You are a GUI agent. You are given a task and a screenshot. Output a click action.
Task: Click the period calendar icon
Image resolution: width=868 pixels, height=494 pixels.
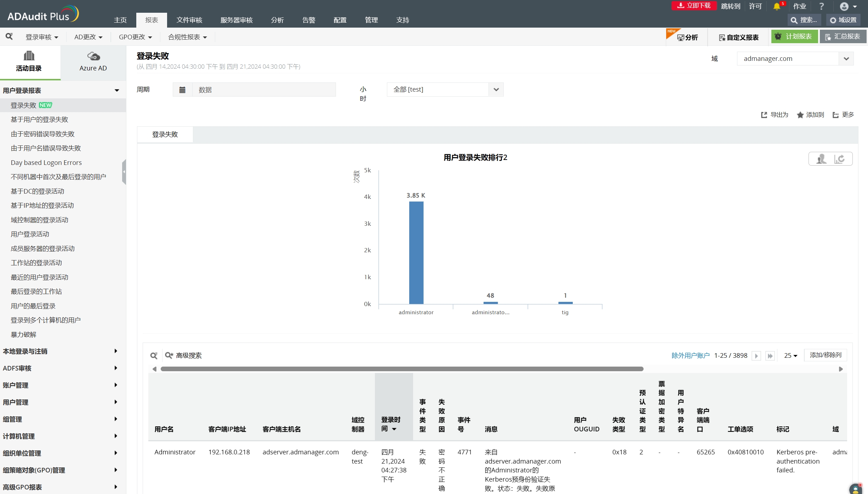tap(182, 90)
